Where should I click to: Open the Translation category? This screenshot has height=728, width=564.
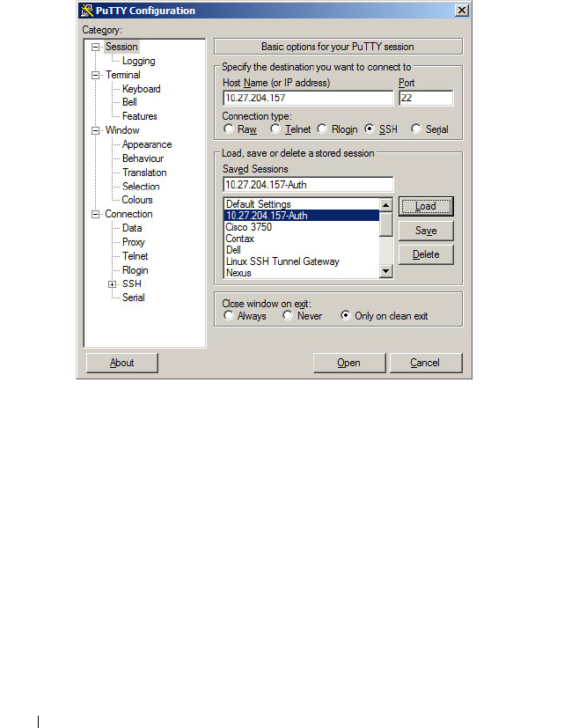(x=144, y=173)
